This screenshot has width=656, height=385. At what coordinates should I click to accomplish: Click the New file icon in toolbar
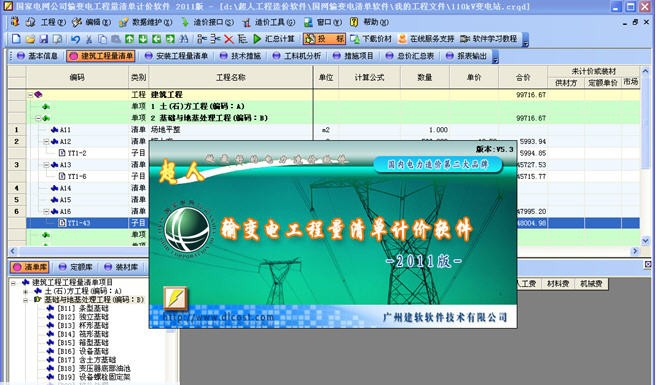point(16,39)
